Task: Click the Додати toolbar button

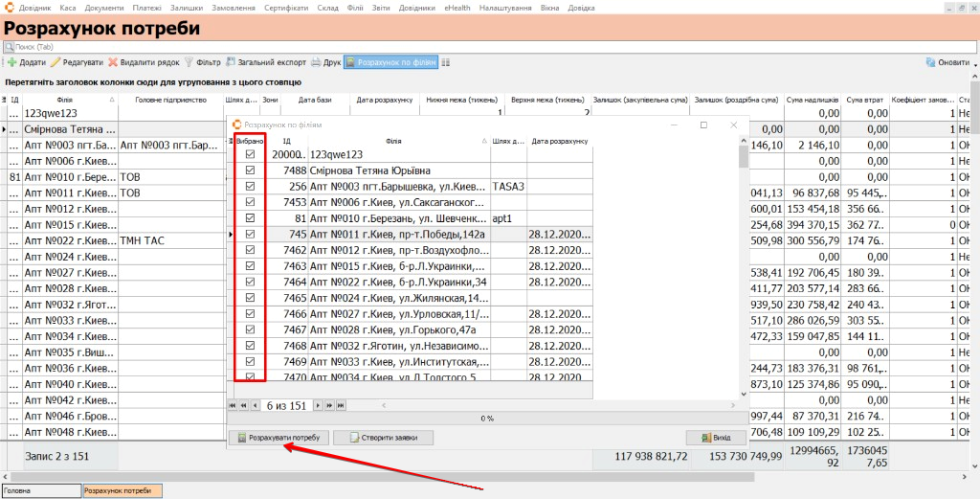Action: (x=27, y=62)
